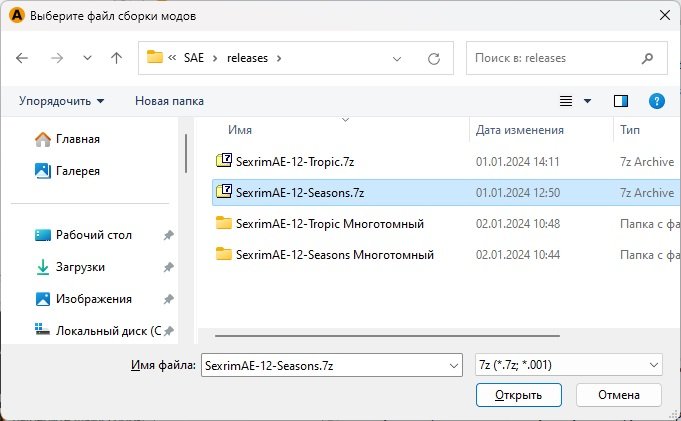Click the search magnifier icon
681x421 pixels.
click(648, 58)
